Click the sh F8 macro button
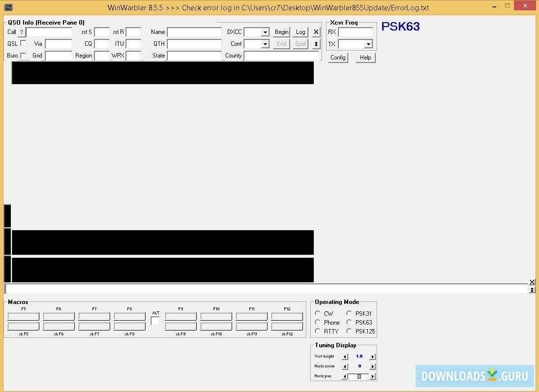This screenshot has width=539, height=392. click(x=130, y=326)
